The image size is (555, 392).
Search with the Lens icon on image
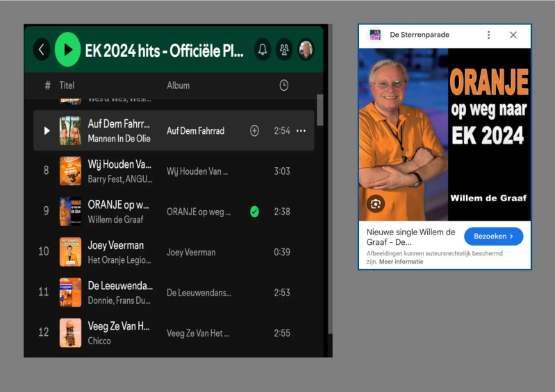click(x=376, y=203)
